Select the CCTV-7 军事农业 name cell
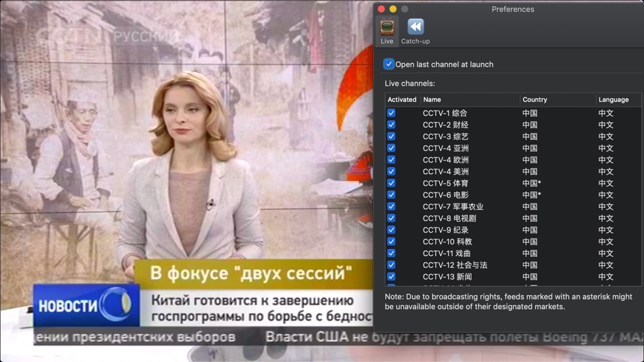This screenshot has height=362, width=644. pos(453,207)
